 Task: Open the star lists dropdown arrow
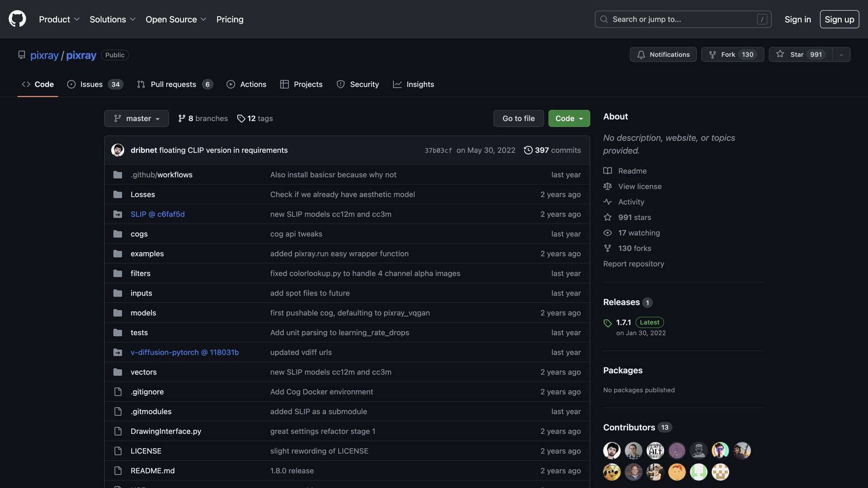click(x=841, y=55)
